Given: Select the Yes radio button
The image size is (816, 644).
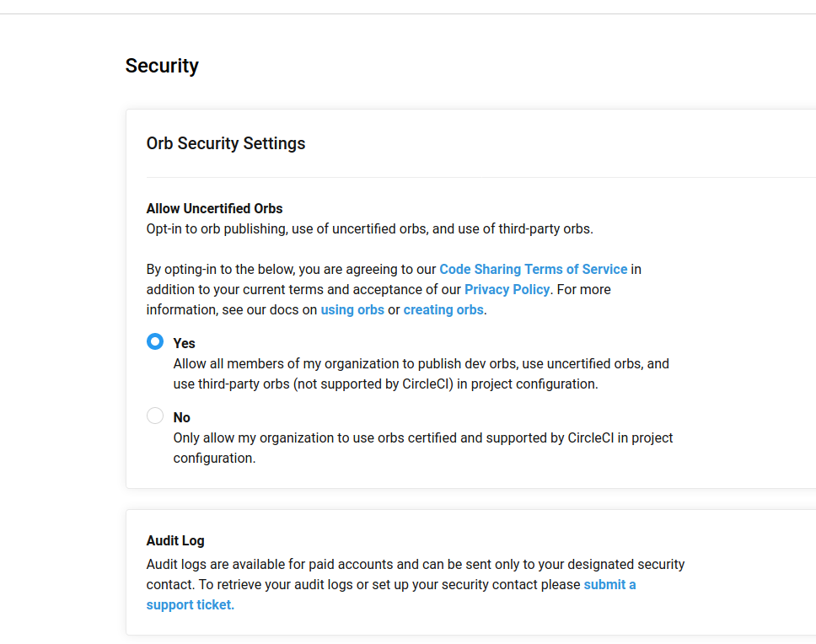Looking at the screenshot, I should [155, 341].
